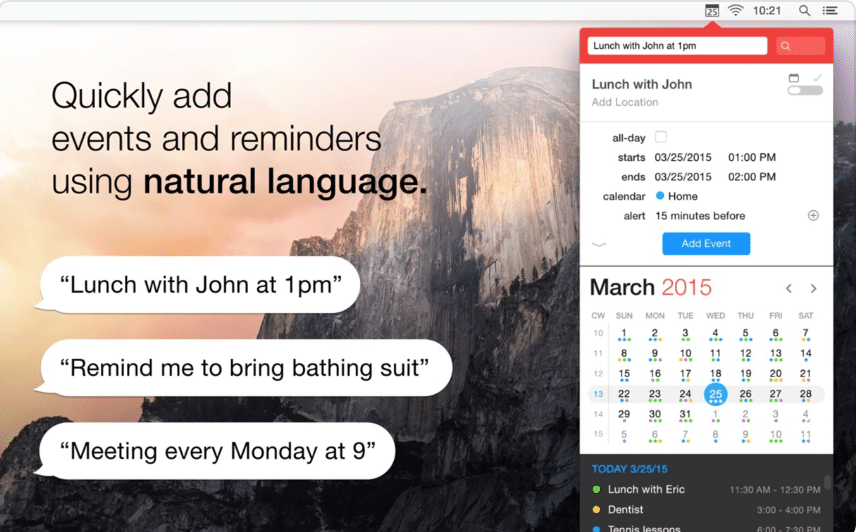Expand more event details chevron
The height and width of the screenshot is (532, 856).
pos(599,244)
